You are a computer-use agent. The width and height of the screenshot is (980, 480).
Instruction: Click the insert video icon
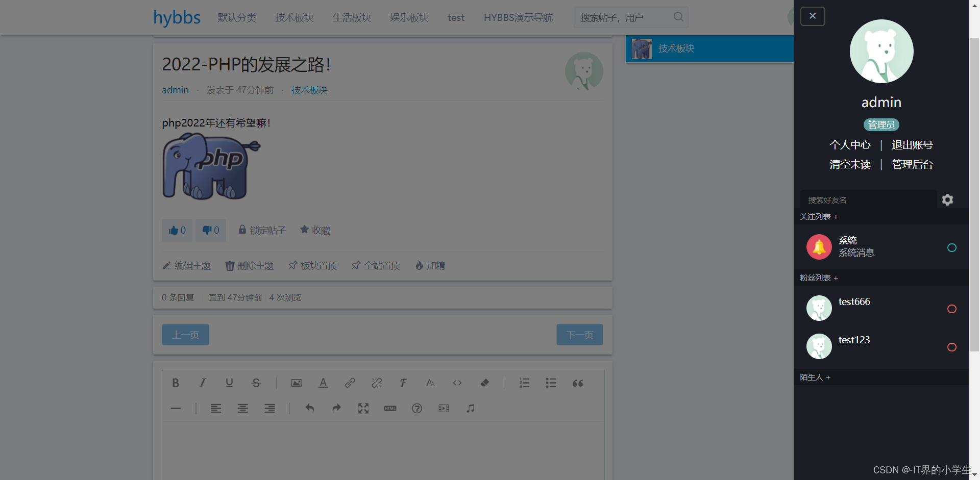444,409
